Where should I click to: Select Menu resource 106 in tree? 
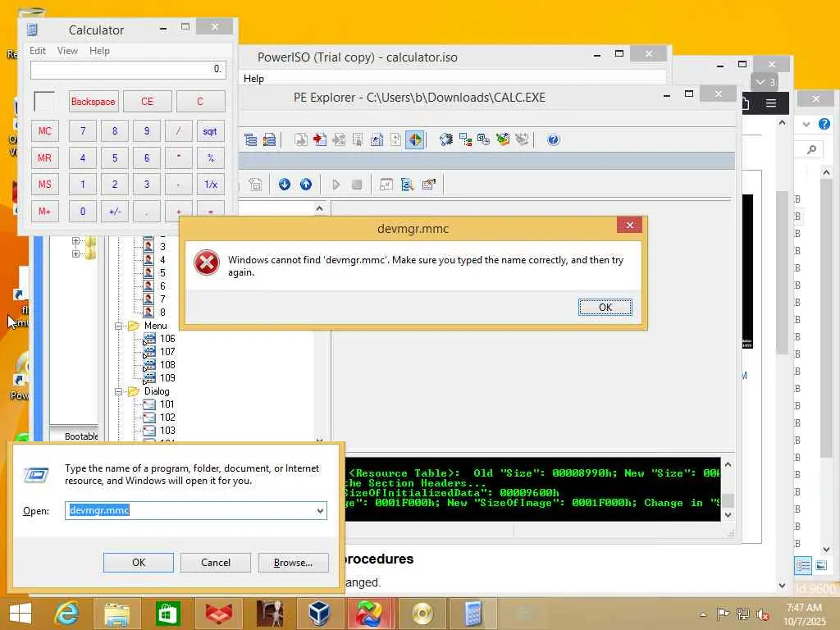[167, 339]
